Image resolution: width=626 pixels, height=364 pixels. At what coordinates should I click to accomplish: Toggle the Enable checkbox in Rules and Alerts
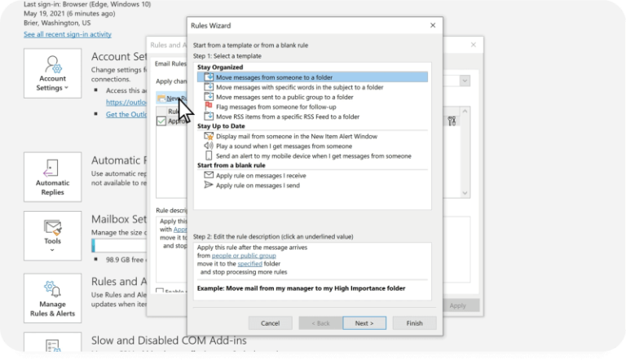160,291
